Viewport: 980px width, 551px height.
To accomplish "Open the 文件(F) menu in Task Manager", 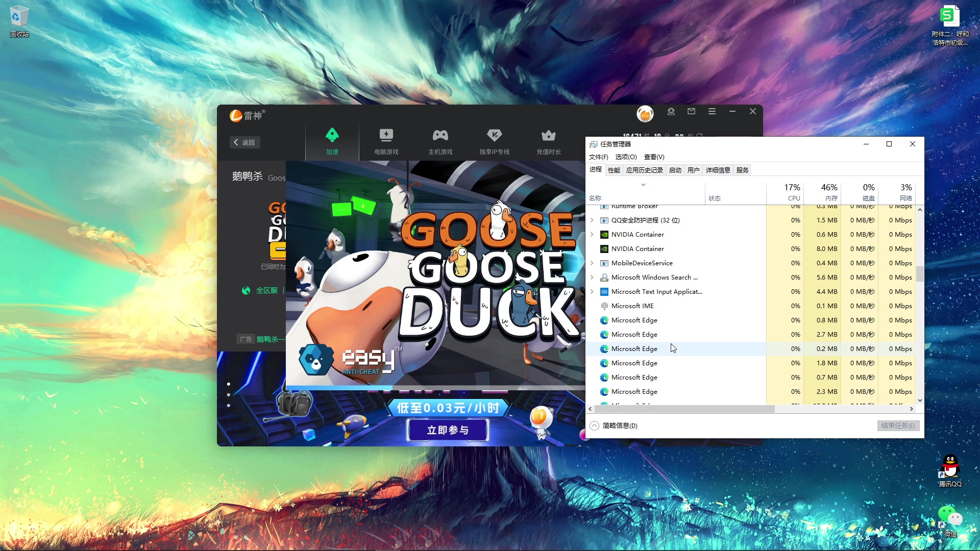I will (x=599, y=157).
